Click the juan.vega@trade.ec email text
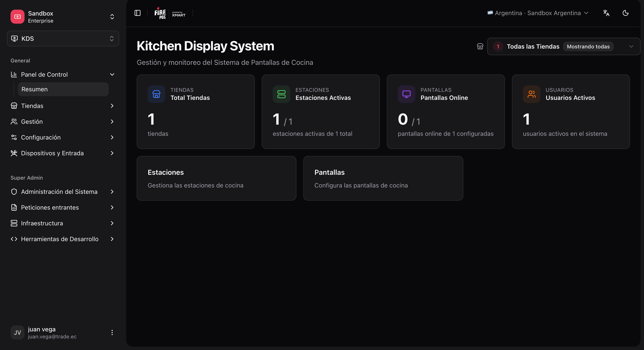The image size is (644, 350). tap(52, 336)
